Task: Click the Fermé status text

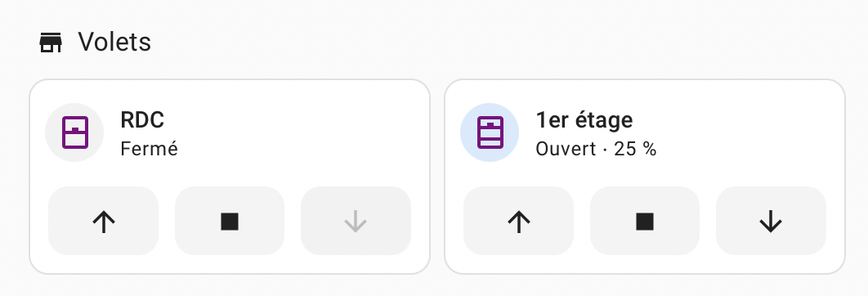Action: coord(150,149)
